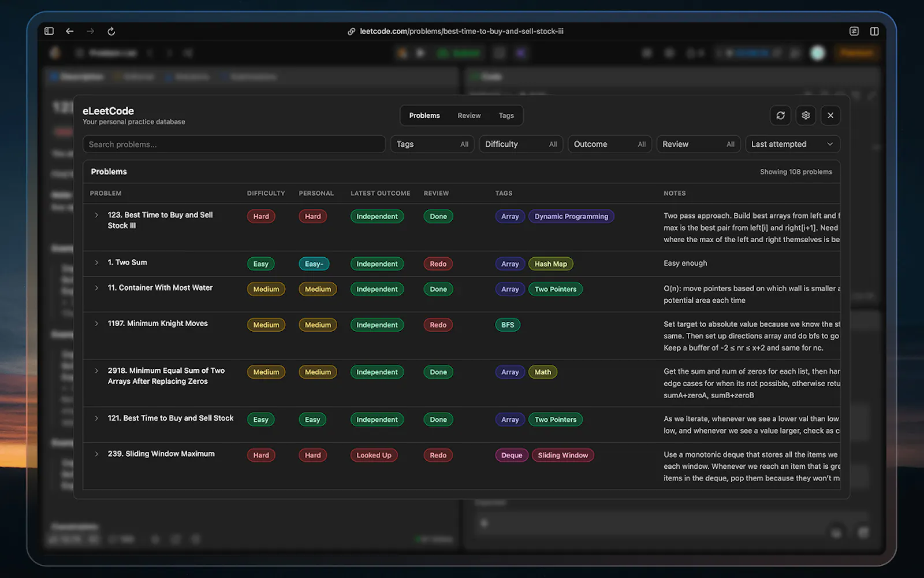Click Done badge in Container With Most Water row
The height and width of the screenshot is (578, 924).
pos(438,289)
